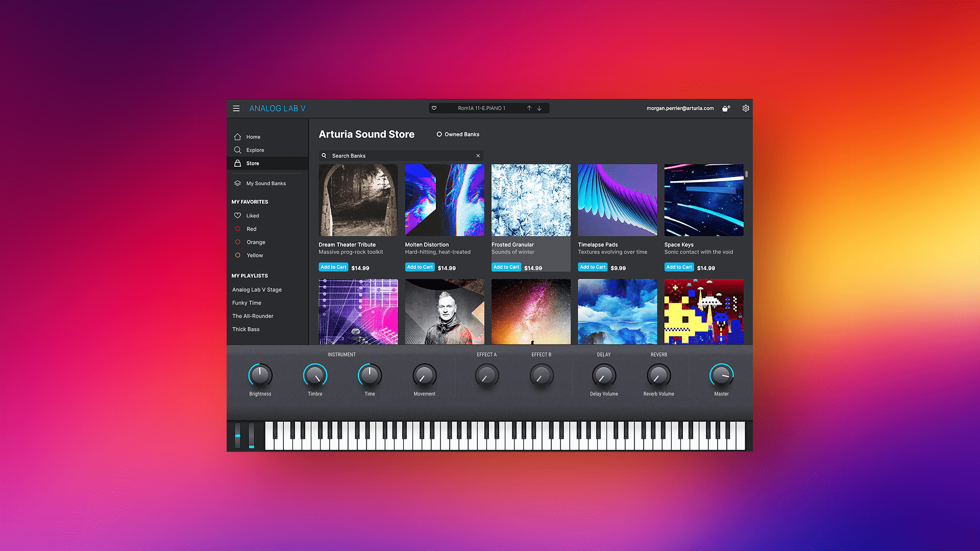The image size is (980, 551).
Task: Add Frosted Granular to cart
Action: pyautogui.click(x=506, y=267)
